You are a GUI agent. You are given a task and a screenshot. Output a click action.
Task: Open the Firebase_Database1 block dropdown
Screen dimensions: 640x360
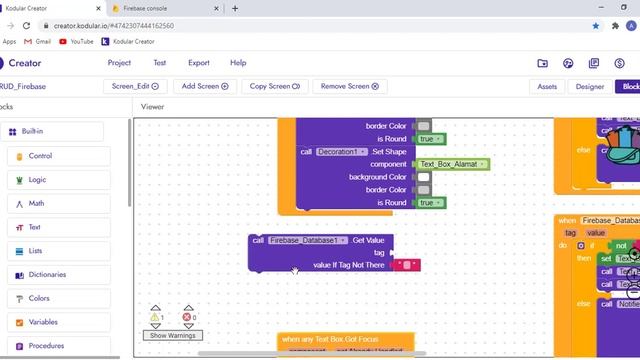(x=308, y=240)
